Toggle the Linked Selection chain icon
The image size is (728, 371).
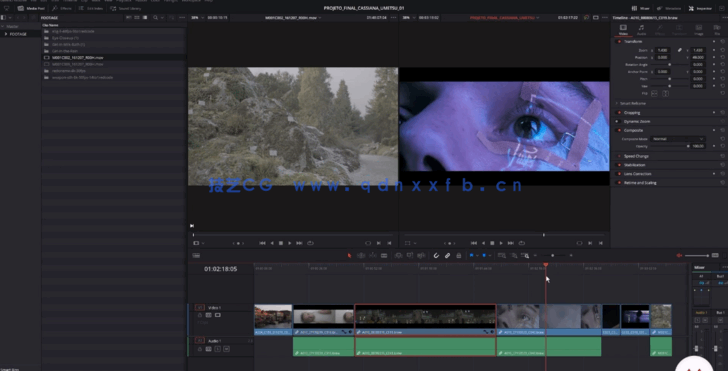point(448,255)
